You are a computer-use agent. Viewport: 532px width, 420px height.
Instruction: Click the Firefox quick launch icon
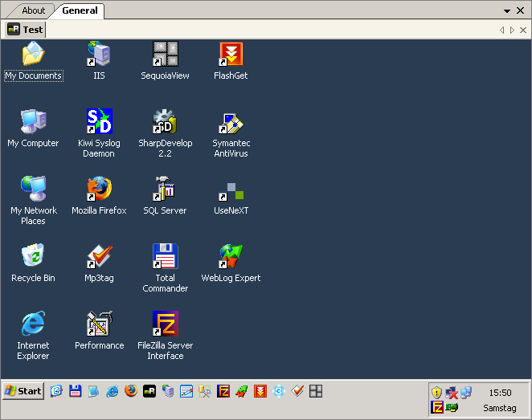pyautogui.click(x=131, y=391)
